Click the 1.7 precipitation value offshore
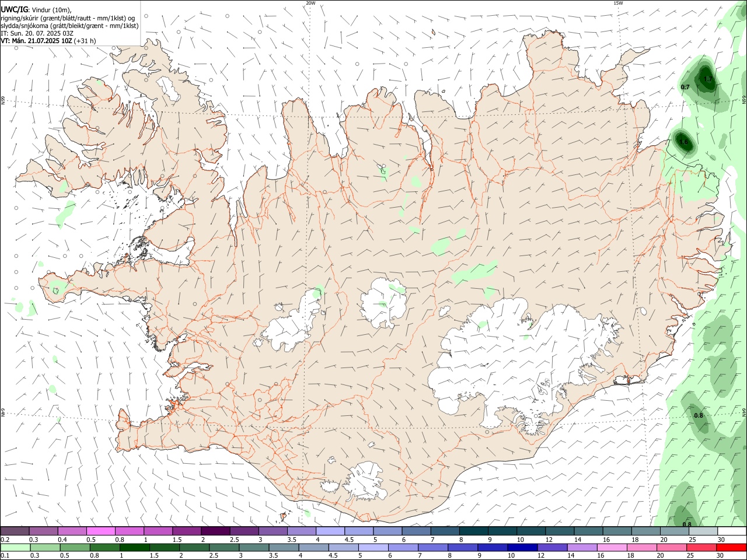 708,79
